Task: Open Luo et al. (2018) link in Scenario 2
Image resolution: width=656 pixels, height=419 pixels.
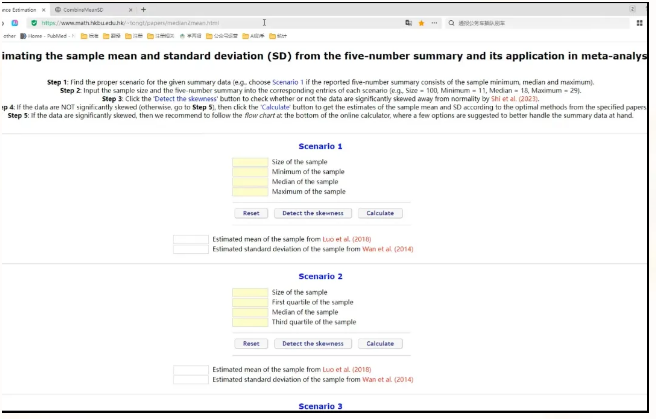Action: (347, 370)
